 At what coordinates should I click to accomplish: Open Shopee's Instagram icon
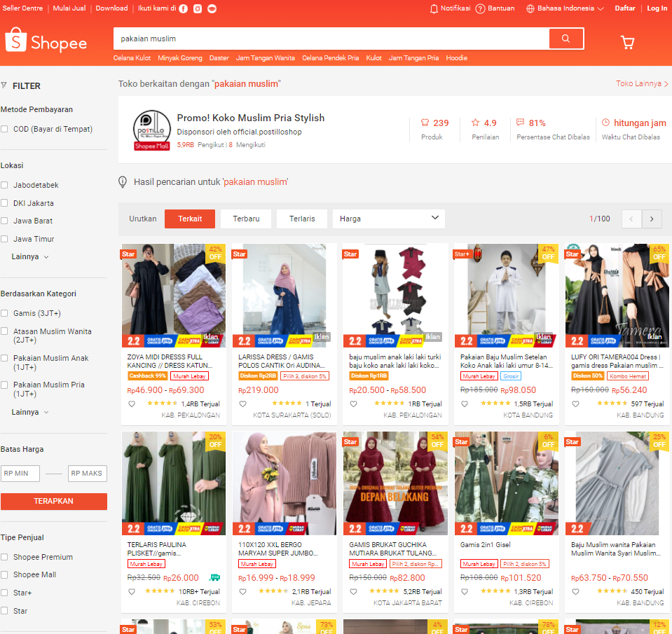198,9
